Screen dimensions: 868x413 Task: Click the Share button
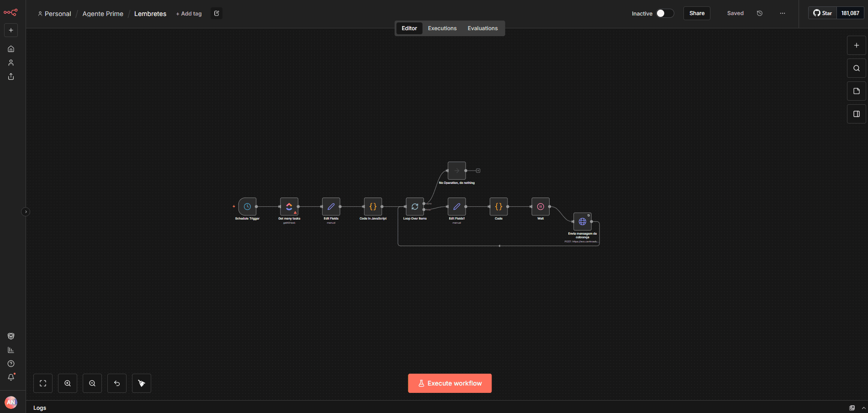[x=697, y=13]
